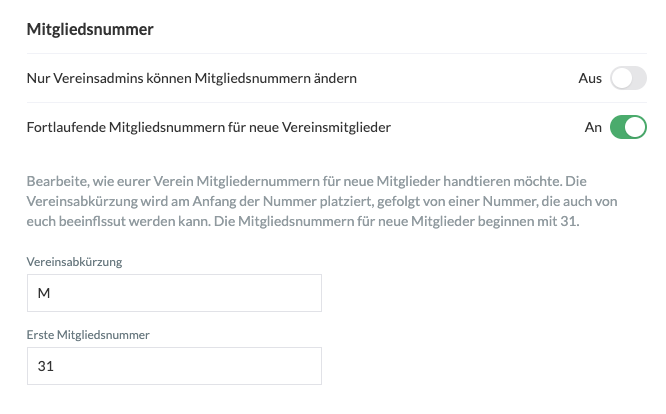Click the 'Aus' status text
This screenshot has height=414, width=666.
click(x=590, y=78)
